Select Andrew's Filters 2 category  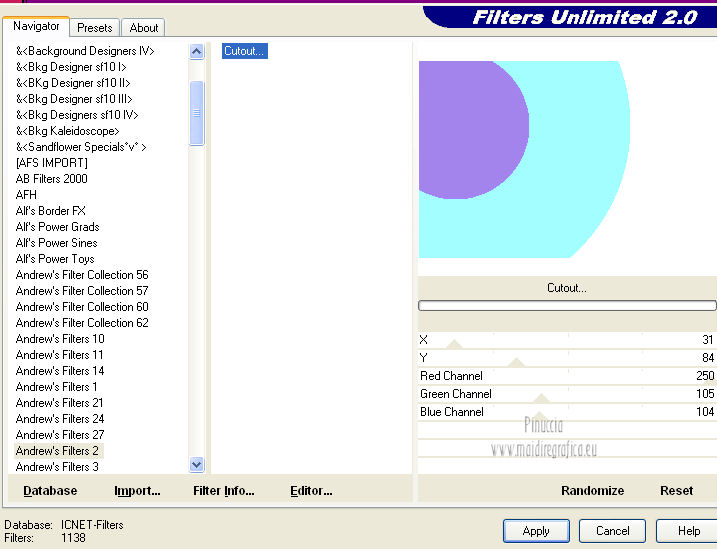[58, 451]
